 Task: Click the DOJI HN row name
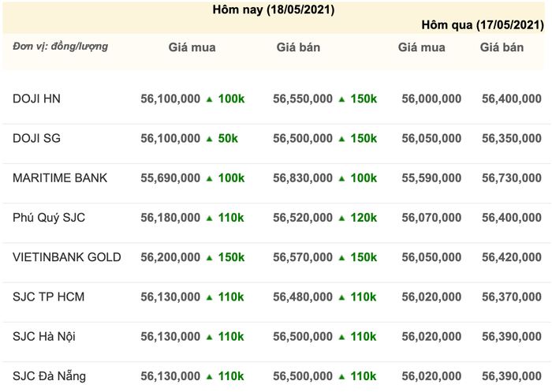36,99
